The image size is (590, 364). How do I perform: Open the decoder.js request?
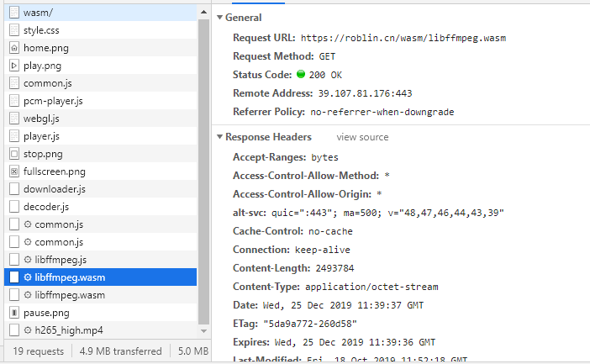click(46, 207)
